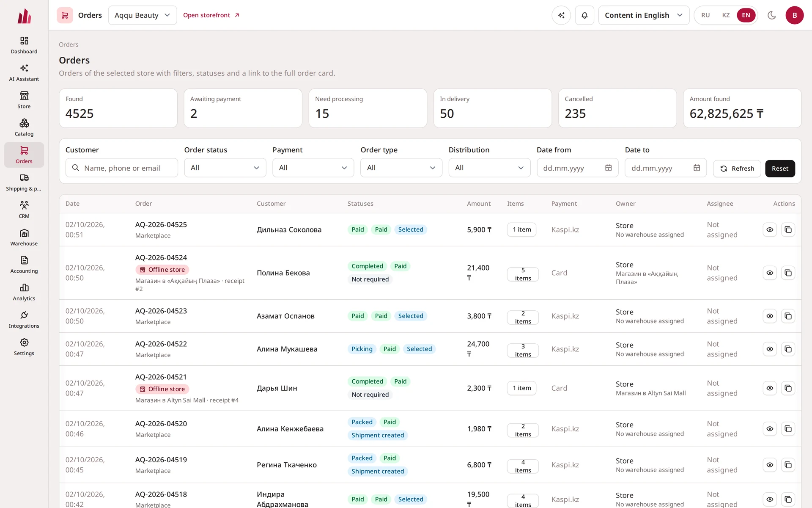812x508 pixels.
Task: Open the Catalog section
Action: pos(24,128)
